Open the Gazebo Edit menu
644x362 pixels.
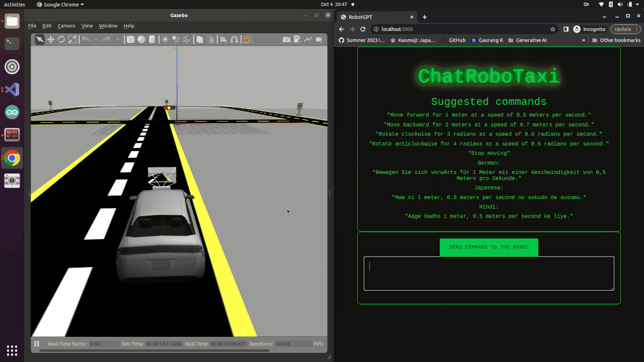(x=47, y=26)
